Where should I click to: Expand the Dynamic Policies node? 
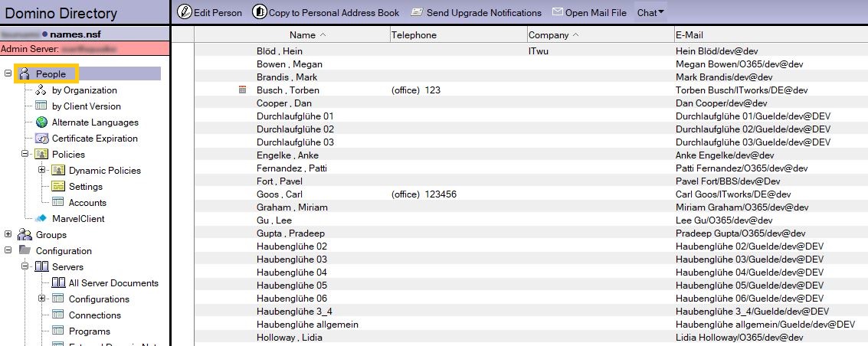pyautogui.click(x=41, y=170)
